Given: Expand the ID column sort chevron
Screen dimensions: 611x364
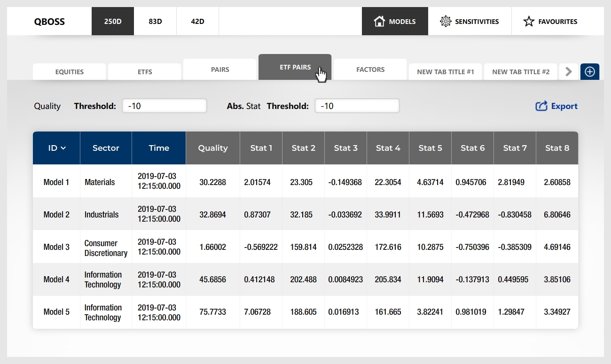Looking at the screenshot, I should pos(63,148).
